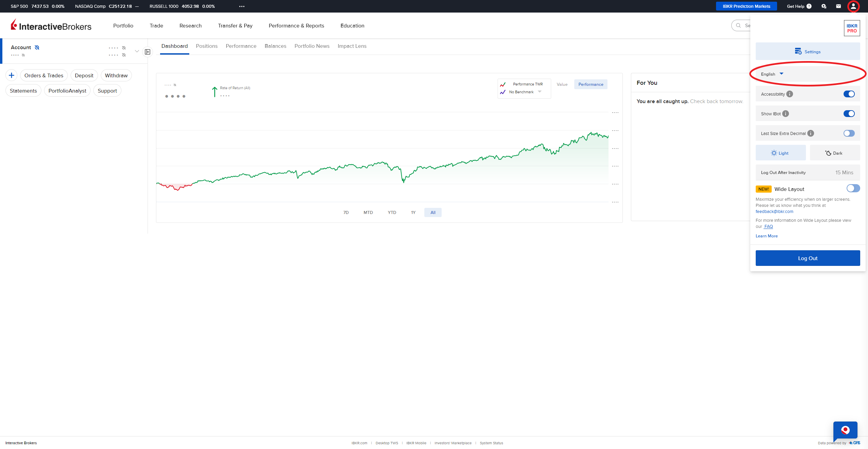The width and height of the screenshot is (868, 449).
Task: Click the IBKR Prediction Markets button
Action: 746,6
